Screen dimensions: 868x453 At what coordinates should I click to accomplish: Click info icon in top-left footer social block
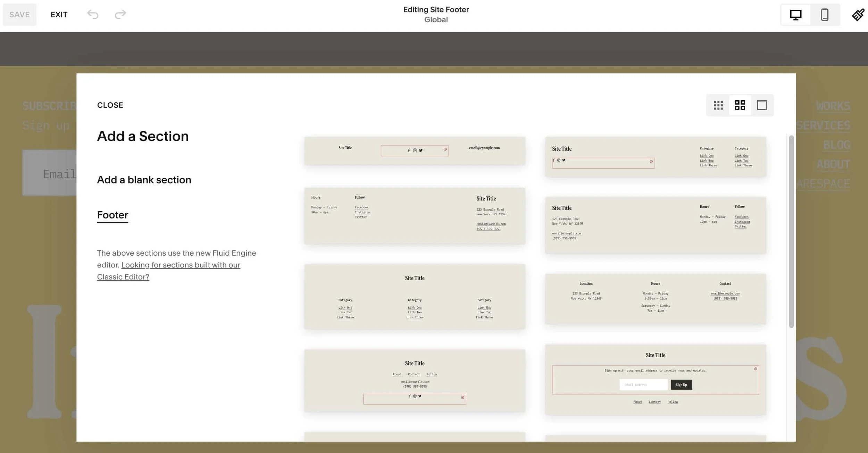[445, 149]
